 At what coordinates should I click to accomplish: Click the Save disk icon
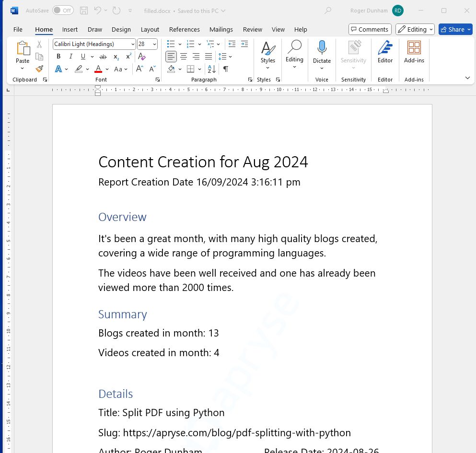(x=84, y=11)
